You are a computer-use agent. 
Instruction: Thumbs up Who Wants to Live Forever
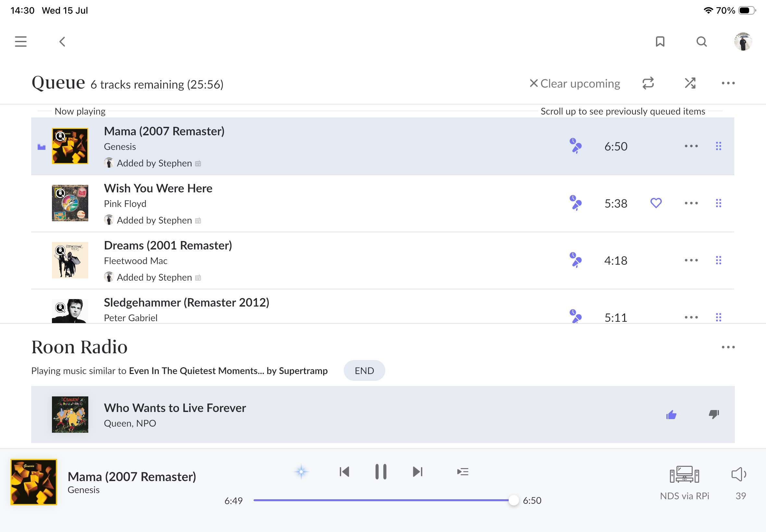tap(671, 415)
